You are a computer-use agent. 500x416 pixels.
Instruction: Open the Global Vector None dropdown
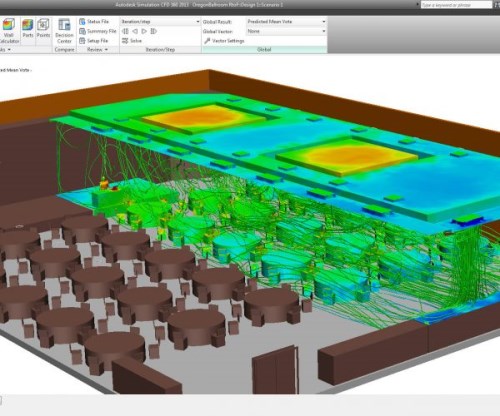tap(286, 31)
